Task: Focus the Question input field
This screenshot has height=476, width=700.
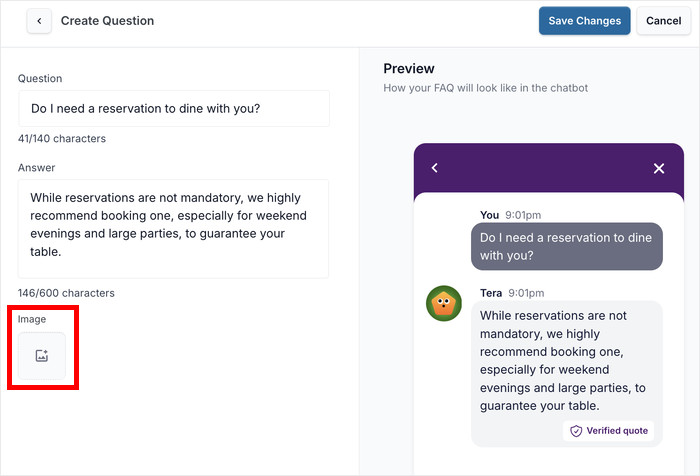Action: click(x=174, y=109)
